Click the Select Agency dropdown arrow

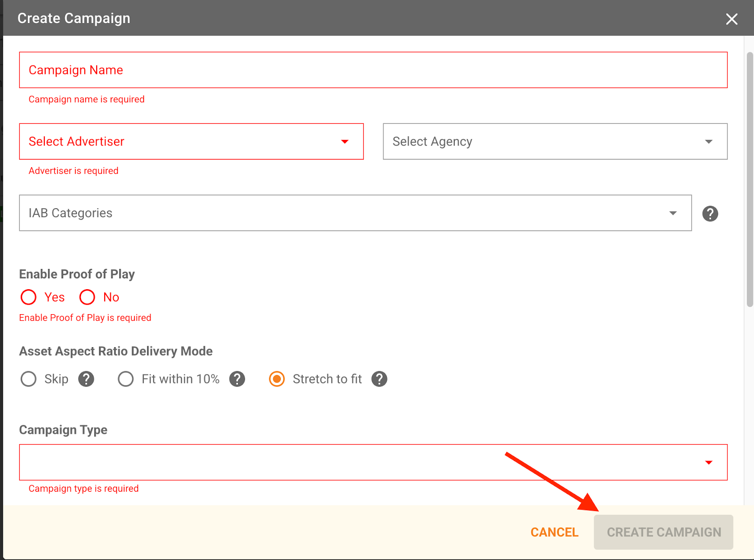(x=708, y=142)
